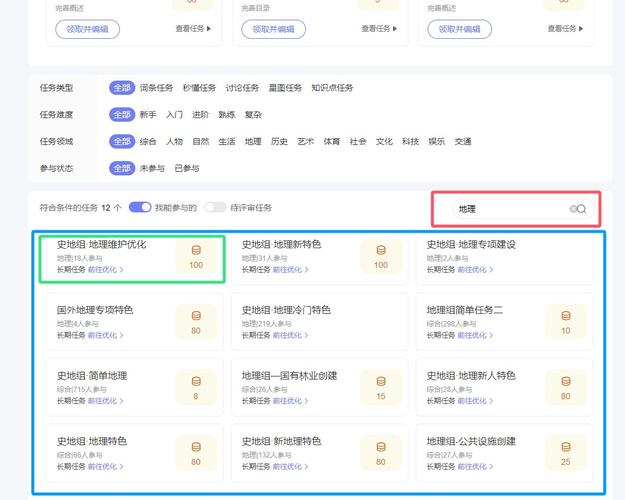Choose 入门 difficulty

174,115
